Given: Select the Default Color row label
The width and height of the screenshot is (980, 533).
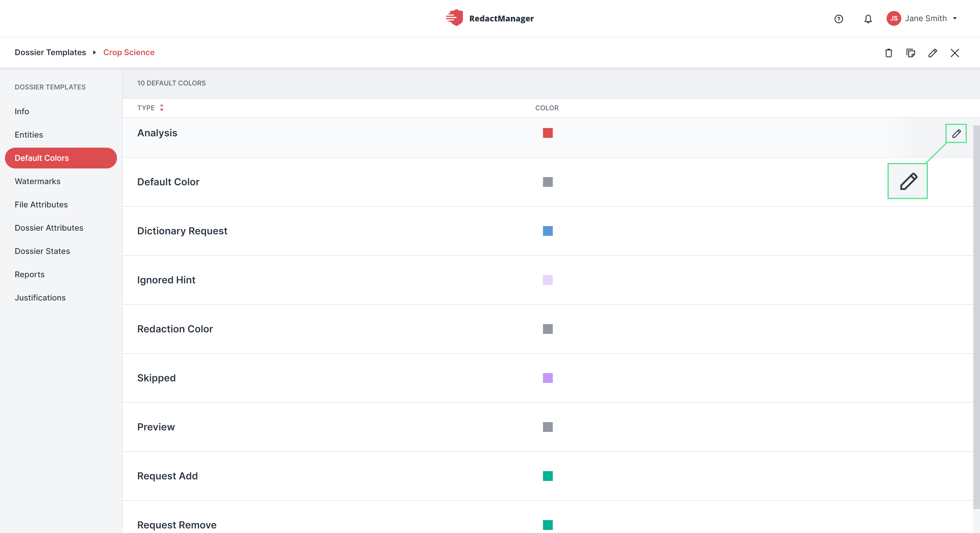Looking at the screenshot, I should (x=168, y=182).
